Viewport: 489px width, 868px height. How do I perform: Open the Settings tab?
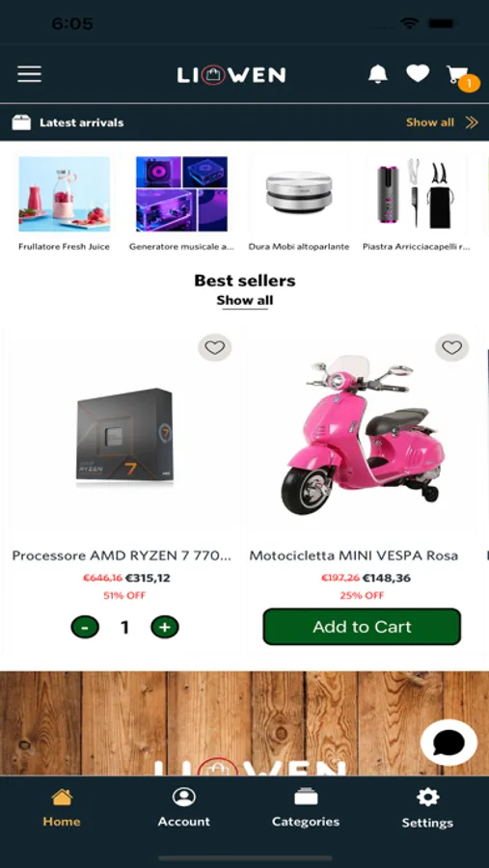(427, 808)
